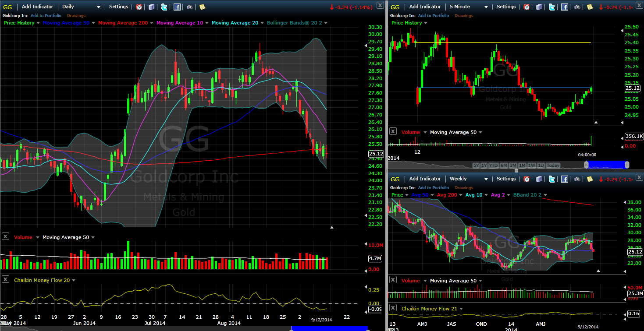Click camera snapshot icon on 5 Minute chart

[577, 7]
